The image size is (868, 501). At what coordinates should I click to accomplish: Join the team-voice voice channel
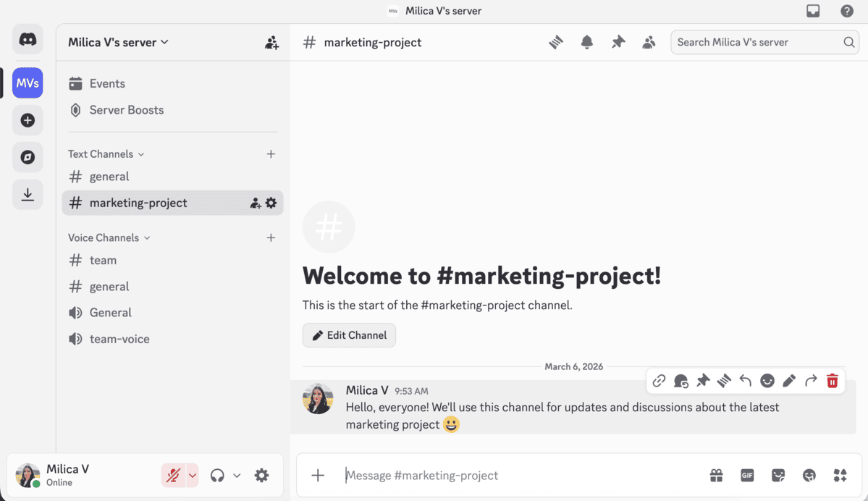click(119, 339)
